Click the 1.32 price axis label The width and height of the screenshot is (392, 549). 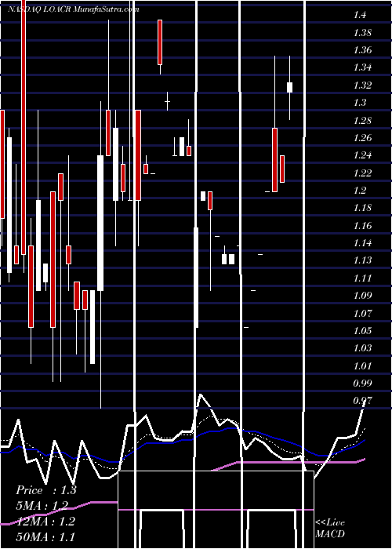[x=362, y=85]
